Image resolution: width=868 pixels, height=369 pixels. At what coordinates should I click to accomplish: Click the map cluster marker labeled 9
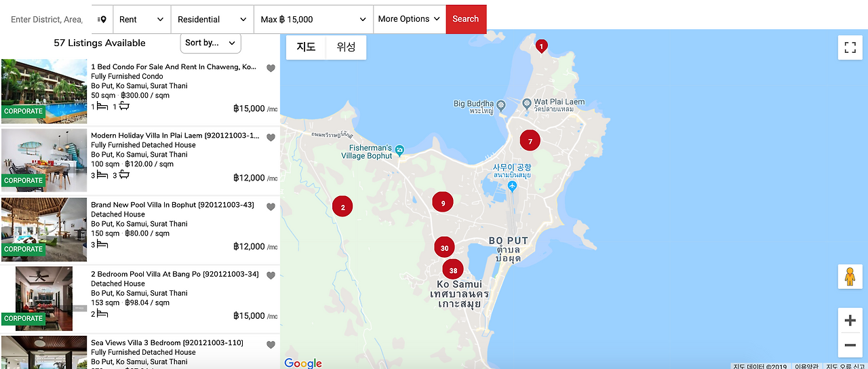click(443, 202)
